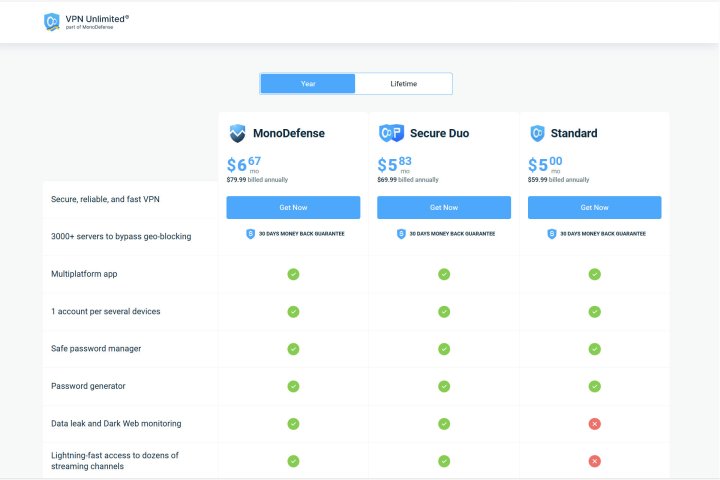The height and width of the screenshot is (480, 720).
Task: Click Secure Duo Password generator green checkmark
Action: [x=444, y=386]
